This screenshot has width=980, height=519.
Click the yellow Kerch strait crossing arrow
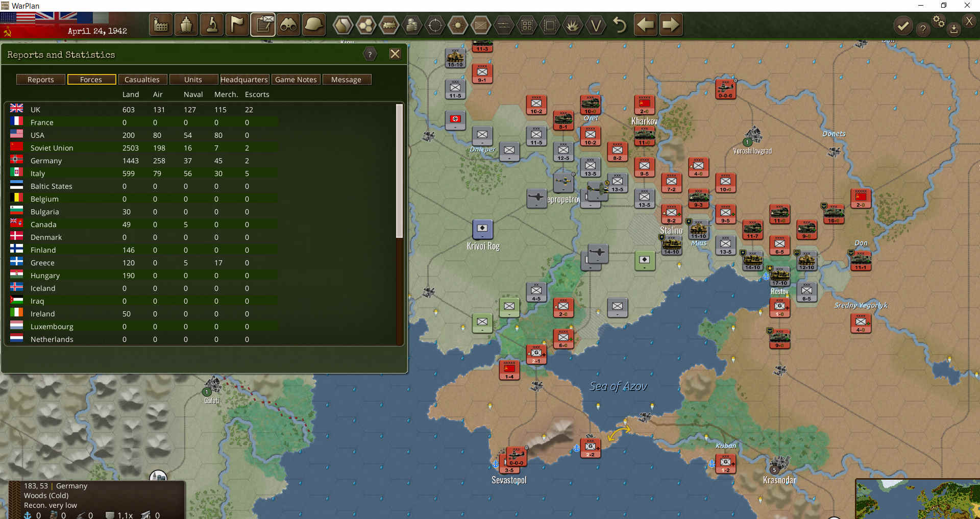(619, 433)
